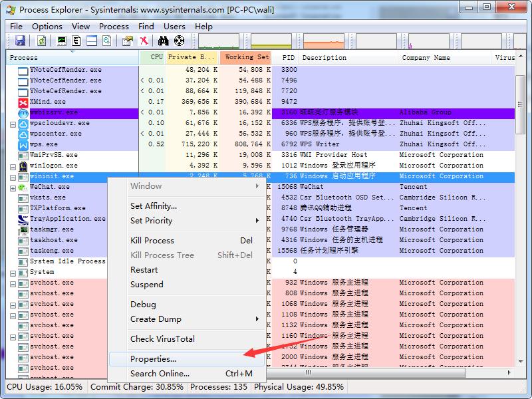
Task: Click the taskmgr.exe process icon
Action: (23, 229)
